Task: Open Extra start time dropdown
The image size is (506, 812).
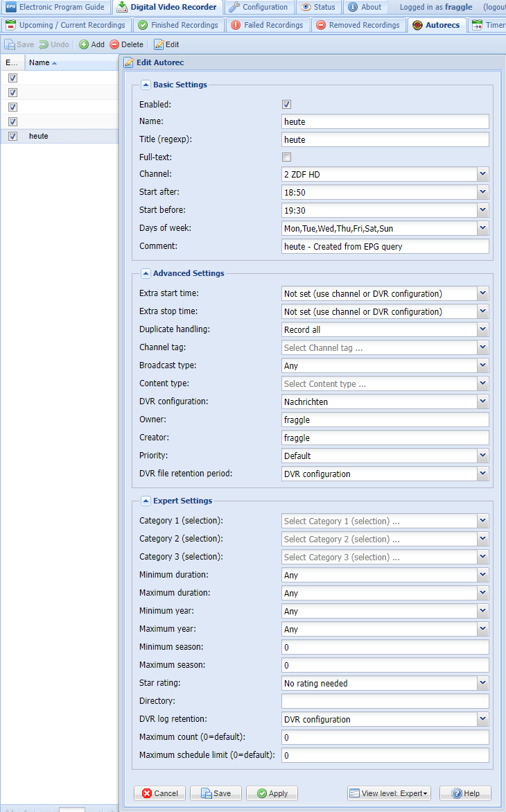Action: (482, 293)
